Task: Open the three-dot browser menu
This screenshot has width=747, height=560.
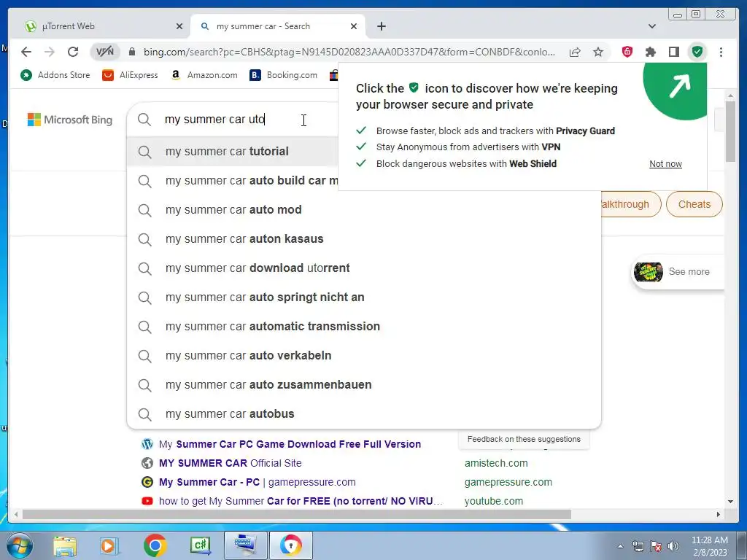Action: click(x=721, y=52)
